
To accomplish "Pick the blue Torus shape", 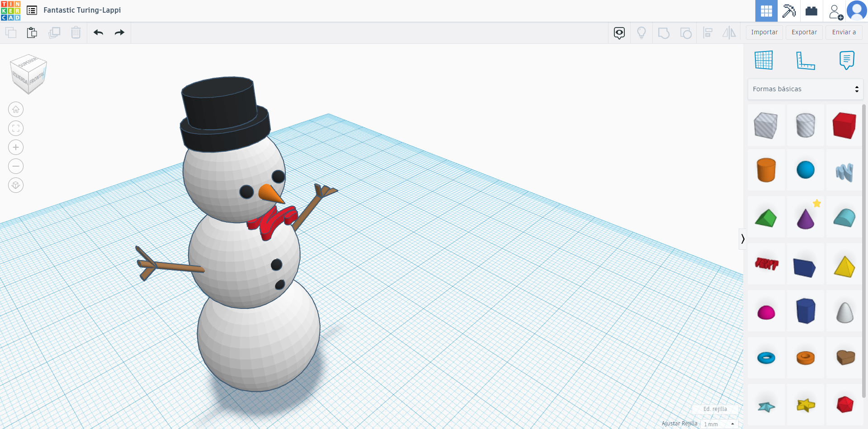I will pyautogui.click(x=766, y=358).
